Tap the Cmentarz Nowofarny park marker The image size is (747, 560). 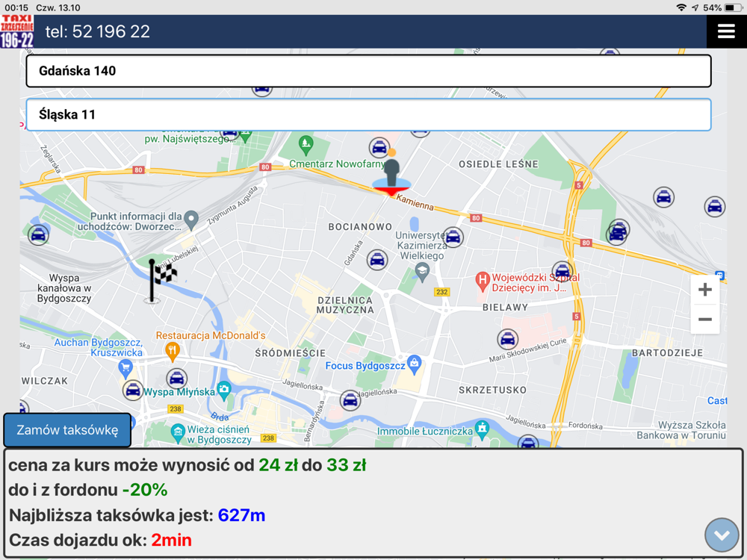[306, 145]
